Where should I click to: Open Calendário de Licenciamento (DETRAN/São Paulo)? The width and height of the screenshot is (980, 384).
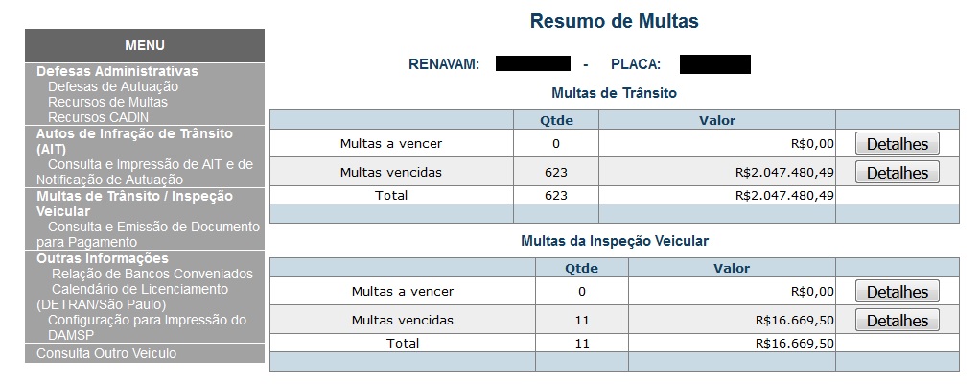point(139,289)
